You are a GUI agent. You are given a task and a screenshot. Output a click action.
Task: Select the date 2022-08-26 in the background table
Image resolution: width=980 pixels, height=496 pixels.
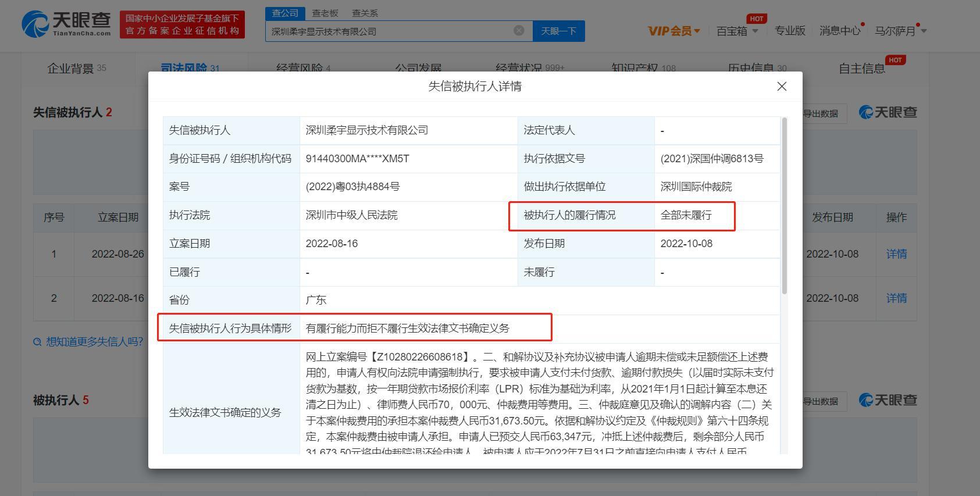[118, 254]
